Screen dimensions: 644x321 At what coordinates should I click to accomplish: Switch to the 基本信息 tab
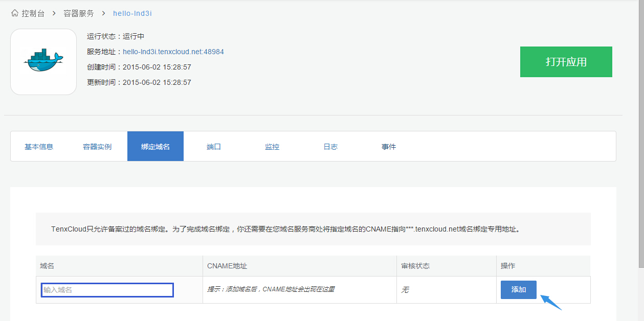click(x=39, y=147)
